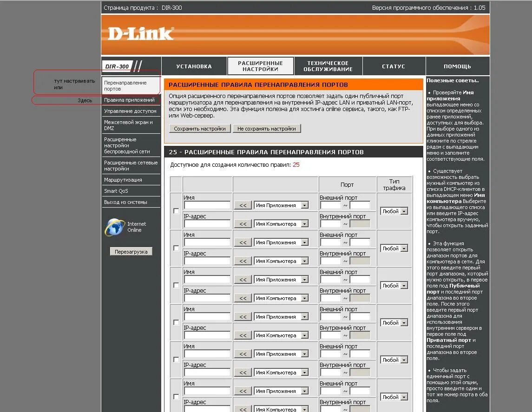Tick the second rule's checkbox
The image size is (532, 412).
176,248
